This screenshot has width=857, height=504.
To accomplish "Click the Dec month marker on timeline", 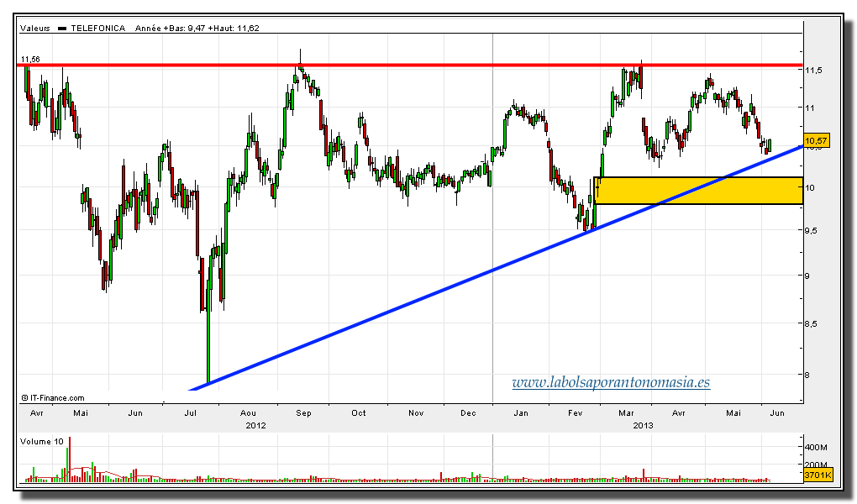I will [469, 413].
